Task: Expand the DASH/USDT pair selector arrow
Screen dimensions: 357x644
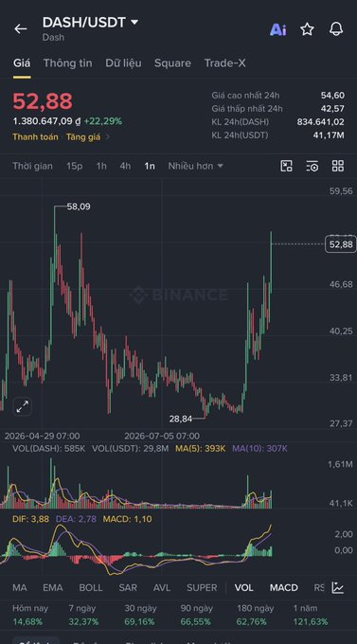Action: tap(134, 22)
